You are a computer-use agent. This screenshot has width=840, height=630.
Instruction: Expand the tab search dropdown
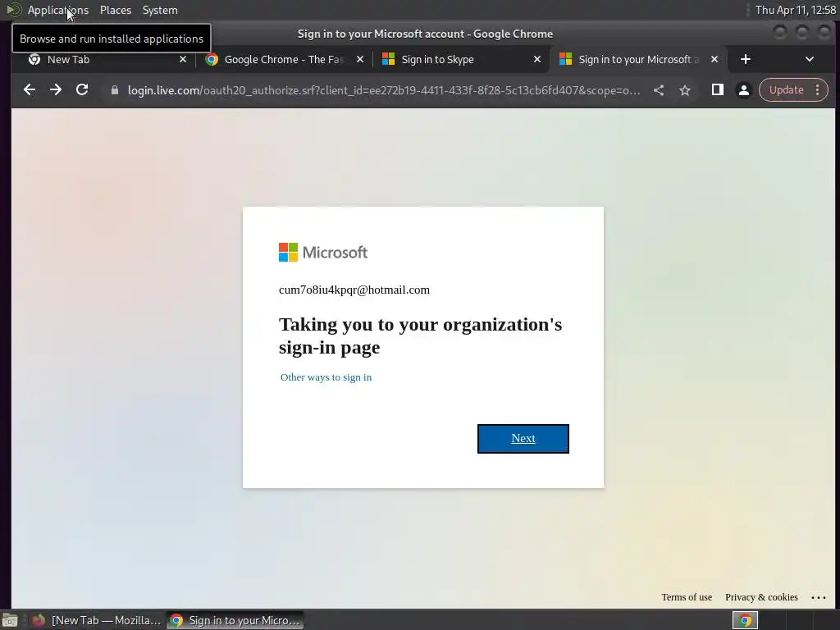[x=810, y=59]
